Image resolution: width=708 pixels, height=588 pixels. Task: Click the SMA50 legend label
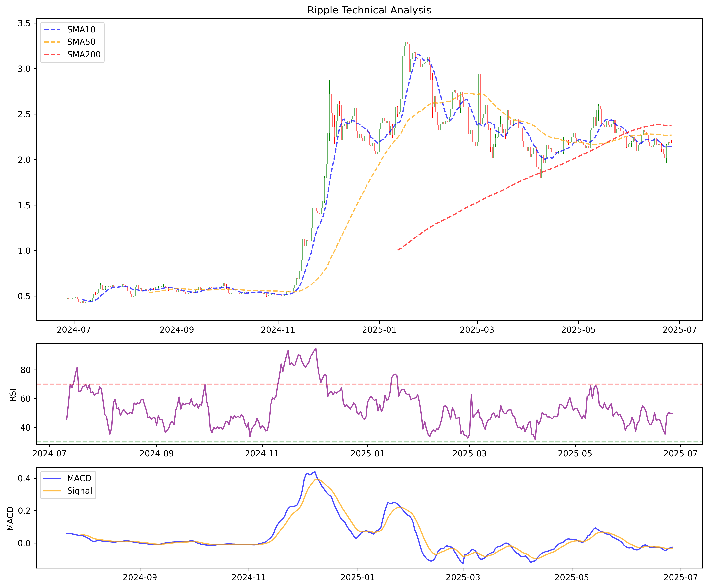coord(81,42)
